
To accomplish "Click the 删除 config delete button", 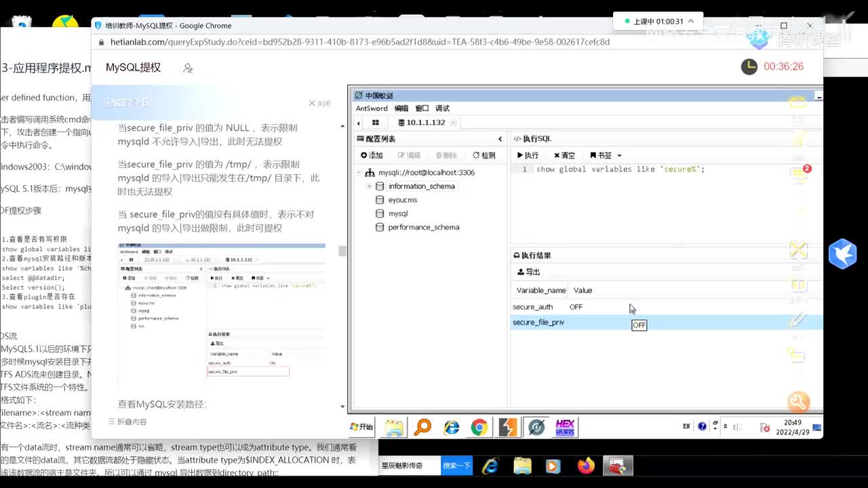I will [447, 155].
